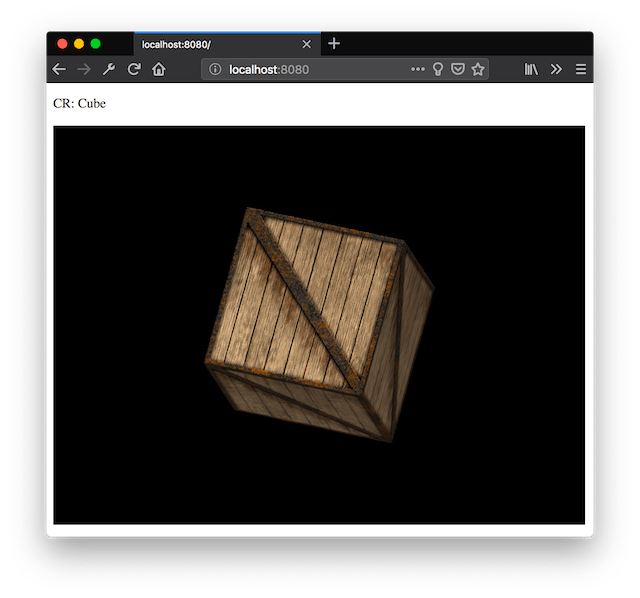The width and height of the screenshot is (640, 598).
Task: Click the forward arrow navigation button
Action: click(84, 69)
